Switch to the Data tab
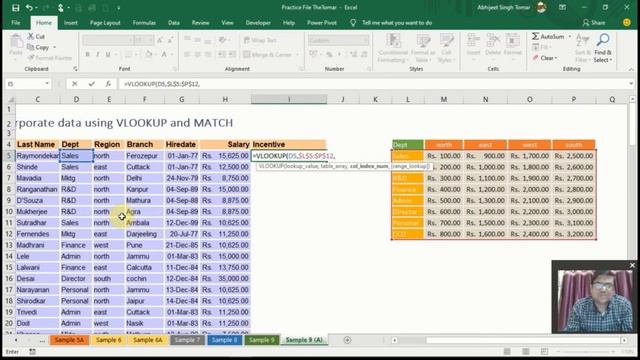This screenshot has width=640, height=360. [173, 23]
